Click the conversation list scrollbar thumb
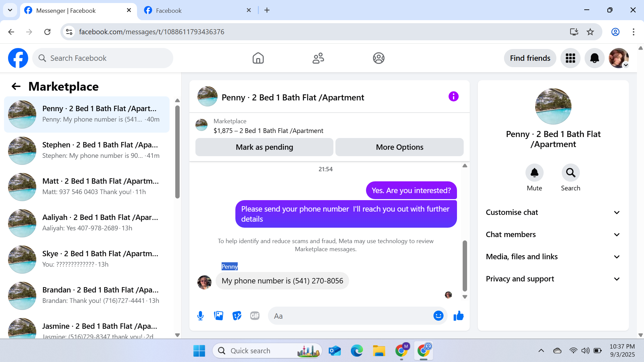Image resolution: width=644 pixels, height=362 pixels. [177, 152]
